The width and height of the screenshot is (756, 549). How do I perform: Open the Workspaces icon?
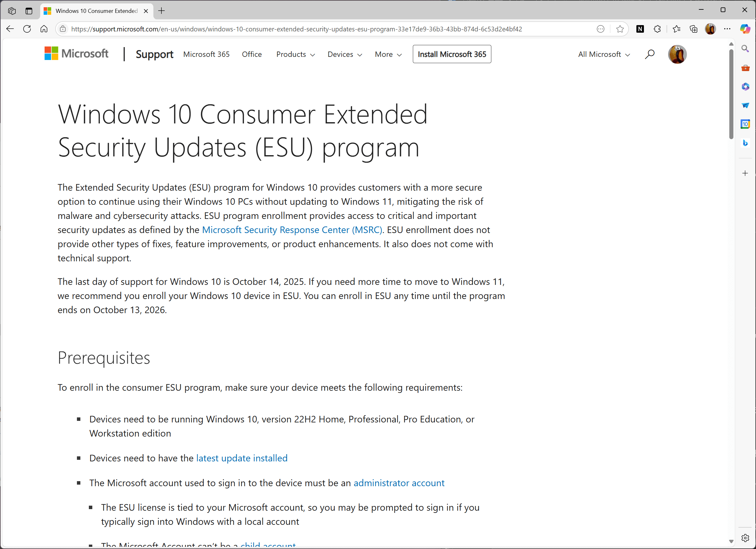click(12, 11)
